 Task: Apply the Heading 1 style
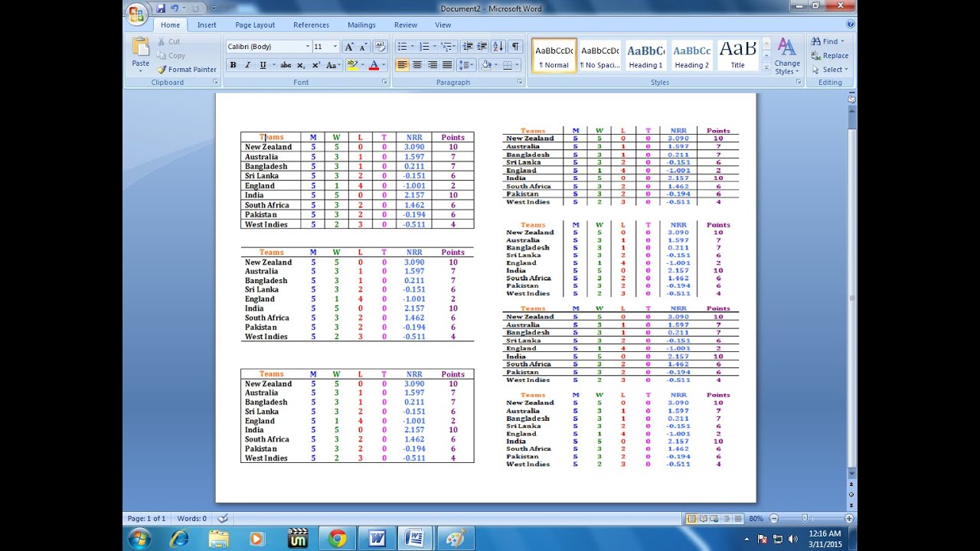coord(646,56)
